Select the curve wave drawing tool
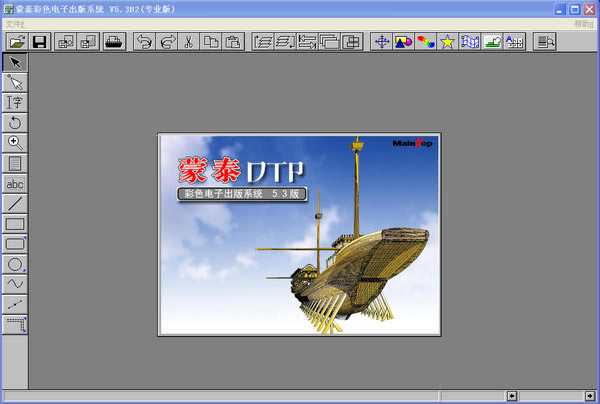The height and width of the screenshot is (404, 600). pyautogui.click(x=15, y=284)
